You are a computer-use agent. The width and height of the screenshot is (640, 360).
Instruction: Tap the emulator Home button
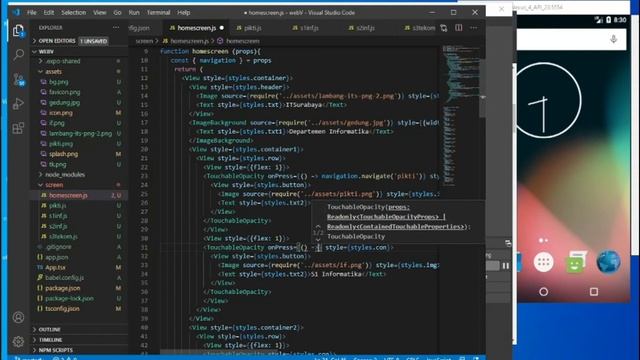[x=544, y=292]
